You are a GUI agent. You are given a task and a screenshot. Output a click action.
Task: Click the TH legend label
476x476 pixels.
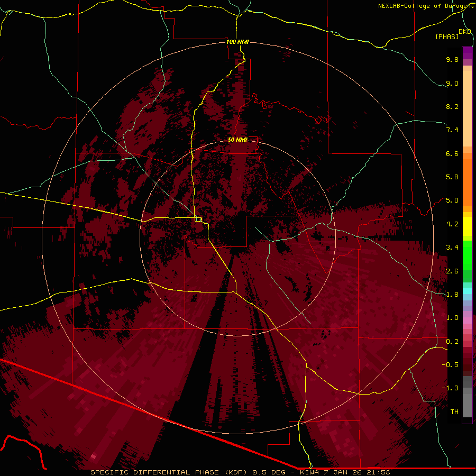pos(454,412)
